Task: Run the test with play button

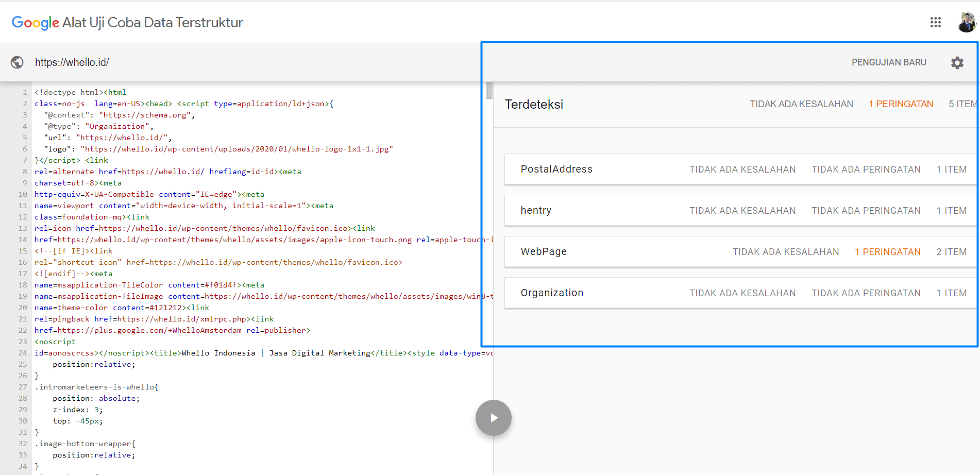Action: [493, 418]
